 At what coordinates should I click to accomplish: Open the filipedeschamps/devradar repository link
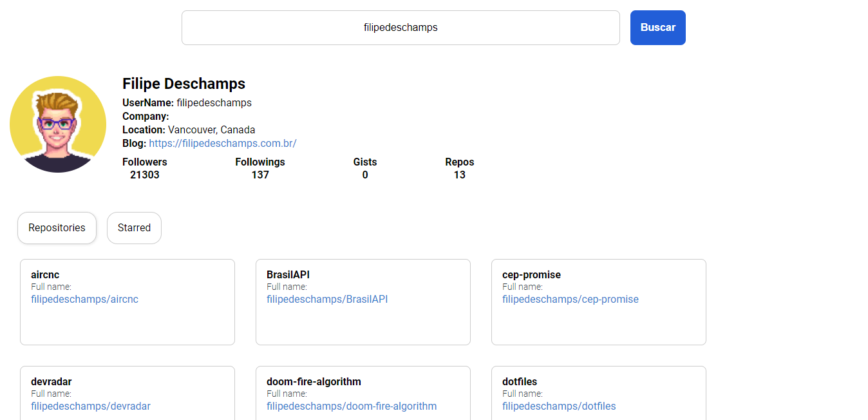(90, 406)
